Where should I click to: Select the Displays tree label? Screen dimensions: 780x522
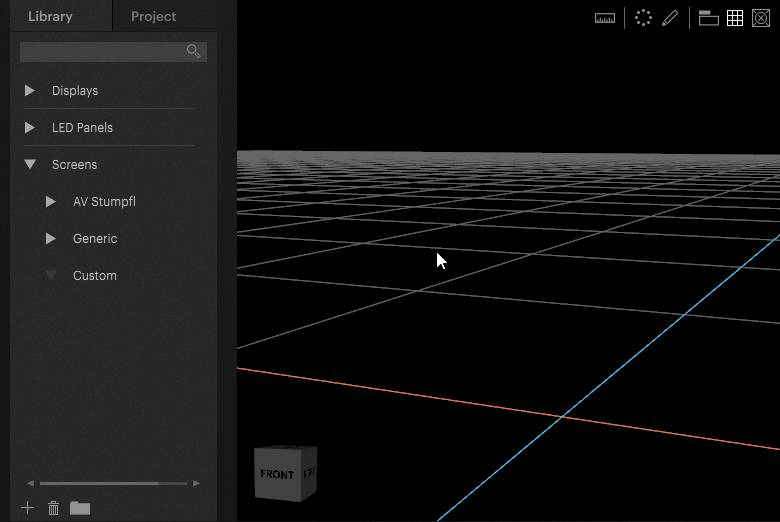pyautogui.click(x=75, y=91)
